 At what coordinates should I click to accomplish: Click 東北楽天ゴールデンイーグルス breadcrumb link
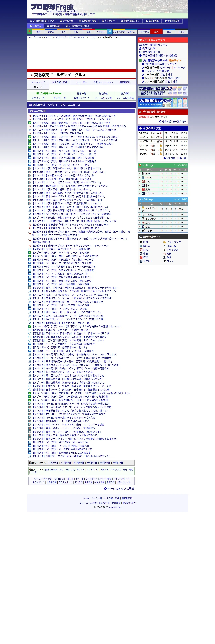click(70, 37)
